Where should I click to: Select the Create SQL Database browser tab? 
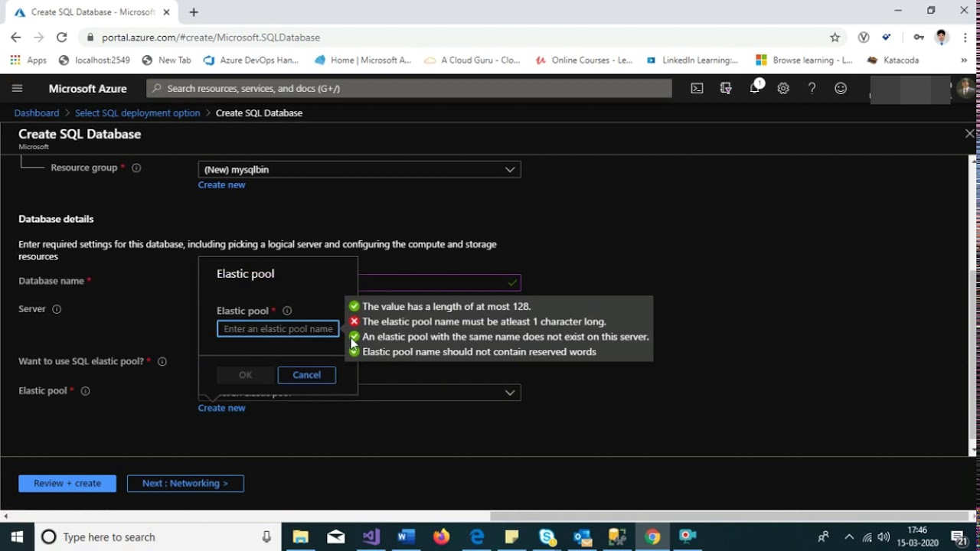(x=92, y=12)
